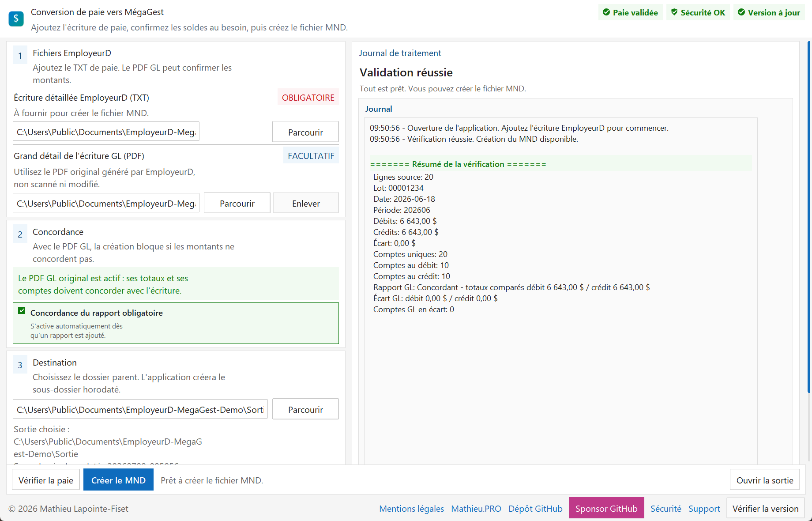Click the vertical scrollbar at the window's right edge
812x521 pixels.
pyautogui.click(x=809, y=216)
